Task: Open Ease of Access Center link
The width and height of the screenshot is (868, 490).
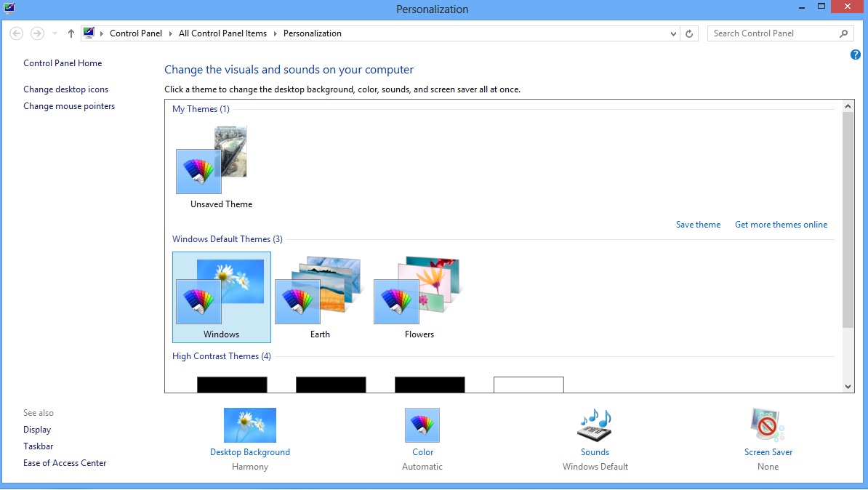Action: click(65, 463)
